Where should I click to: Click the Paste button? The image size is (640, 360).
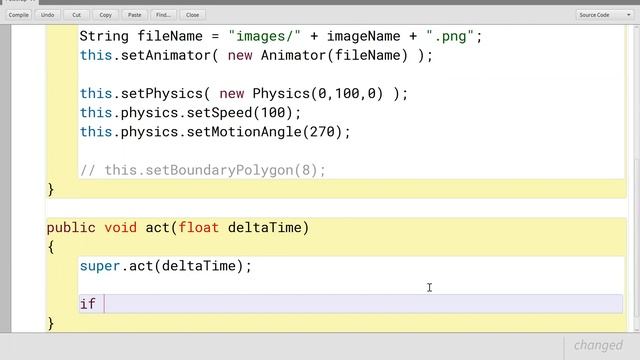(134, 15)
